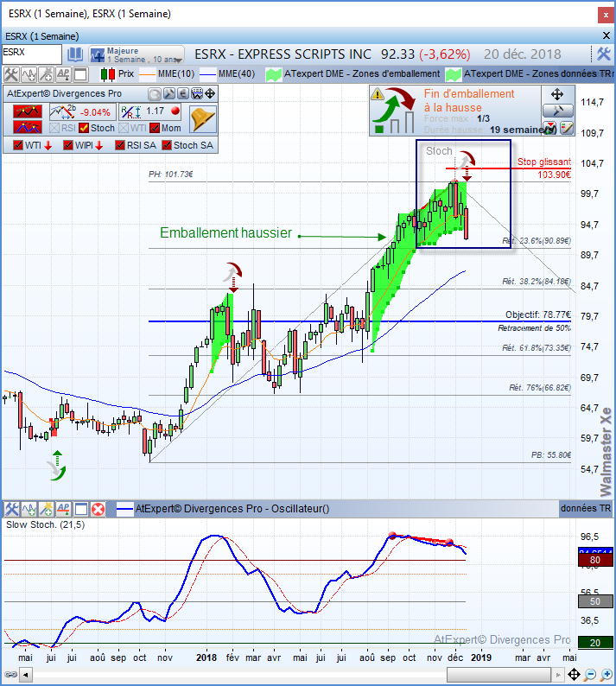Zoom in with the plus magnifier
This screenshot has height=686, width=616.
coord(606,674)
